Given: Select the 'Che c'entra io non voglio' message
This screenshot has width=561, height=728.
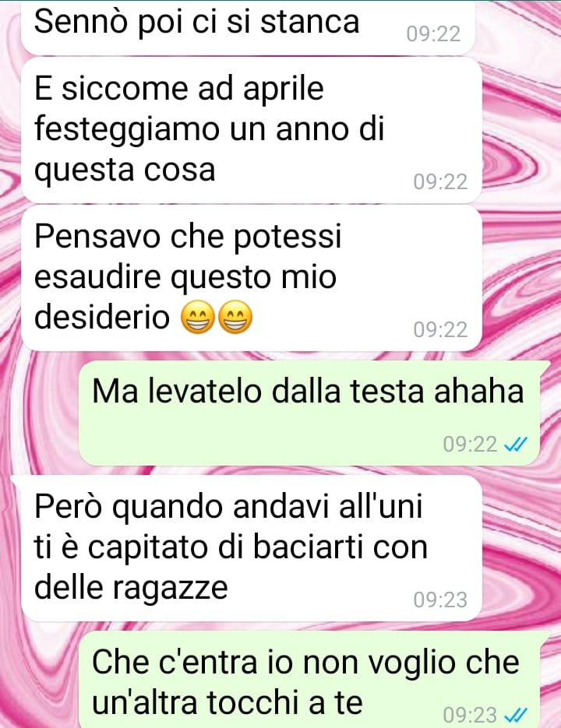Looking at the screenshot, I should coord(310,680).
